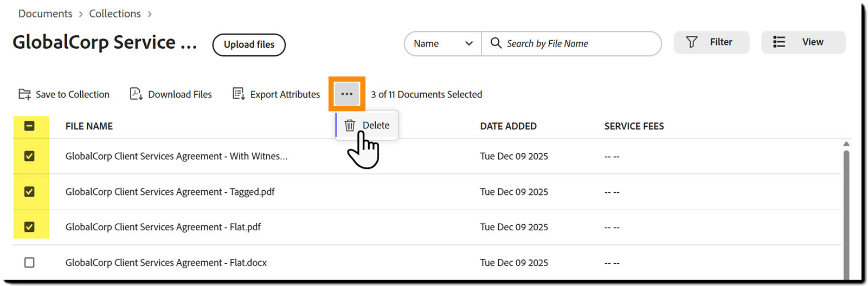Viewport: 868px width, 286px height.
Task: Open GlobalCorp Client Services Agreement - Flat.docx
Action: tap(166, 263)
